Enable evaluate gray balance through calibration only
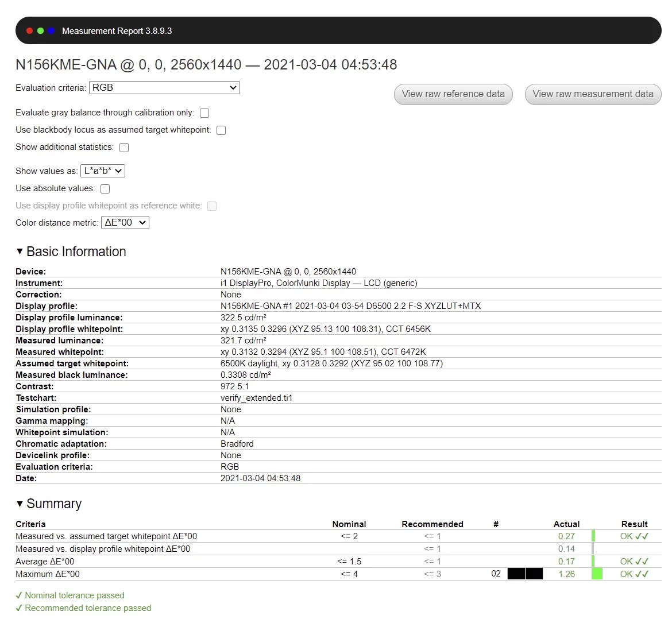Viewport: 672px width, 623px height. coord(204,113)
